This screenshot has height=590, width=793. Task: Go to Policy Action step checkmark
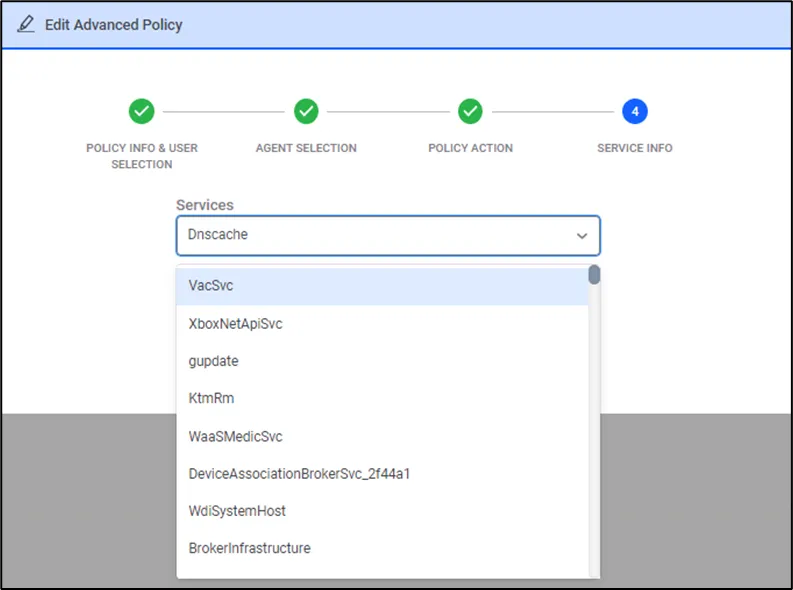[x=470, y=111]
